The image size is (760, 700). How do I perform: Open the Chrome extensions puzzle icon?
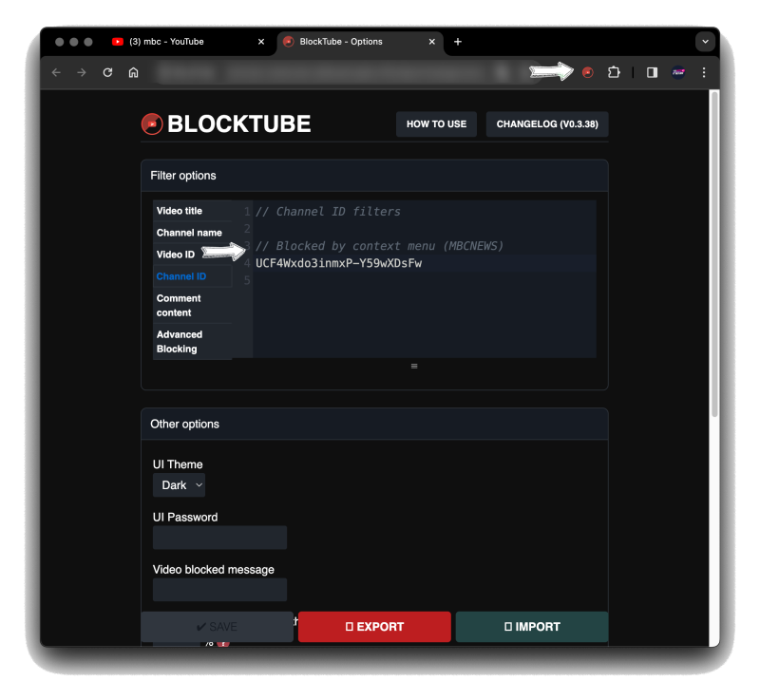pyautogui.click(x=614, y=72)
